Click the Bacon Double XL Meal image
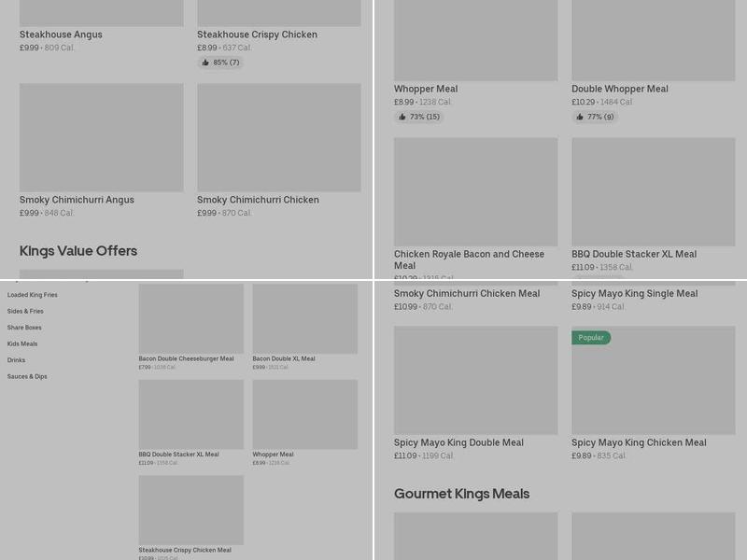747x560 pixels. [x=304, y=318]
